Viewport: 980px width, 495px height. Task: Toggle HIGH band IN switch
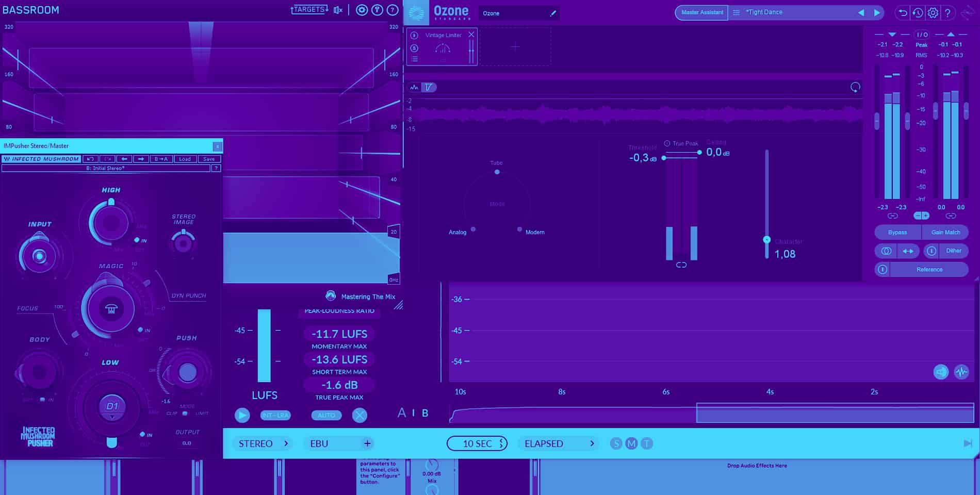pos(137,240)
